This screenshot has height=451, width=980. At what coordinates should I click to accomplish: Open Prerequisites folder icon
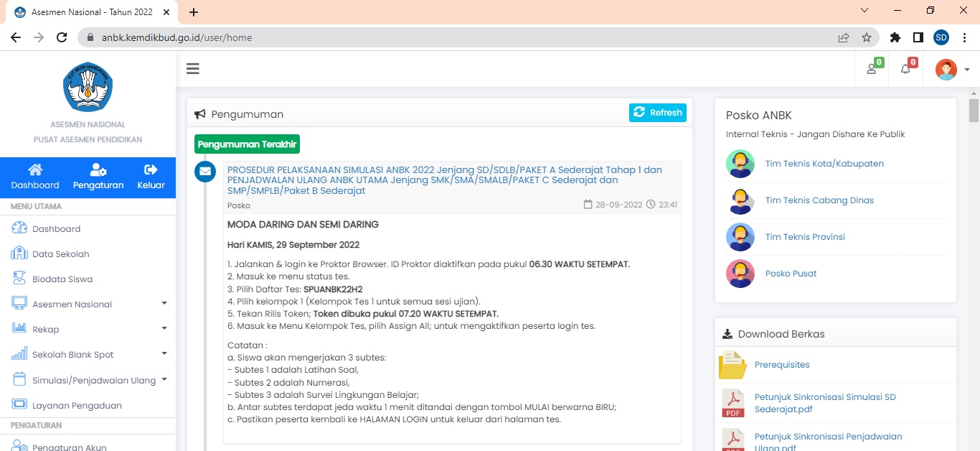[732, 365]
